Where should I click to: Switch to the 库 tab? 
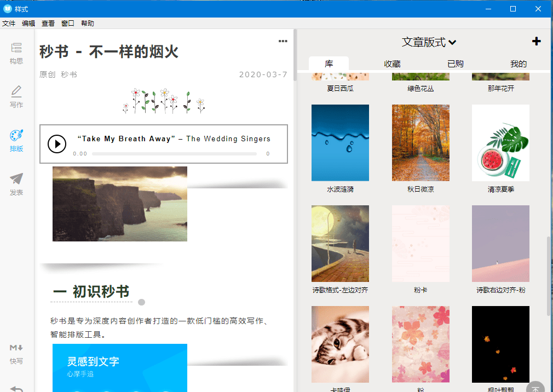pyautogui.click(x=329, y=64)
